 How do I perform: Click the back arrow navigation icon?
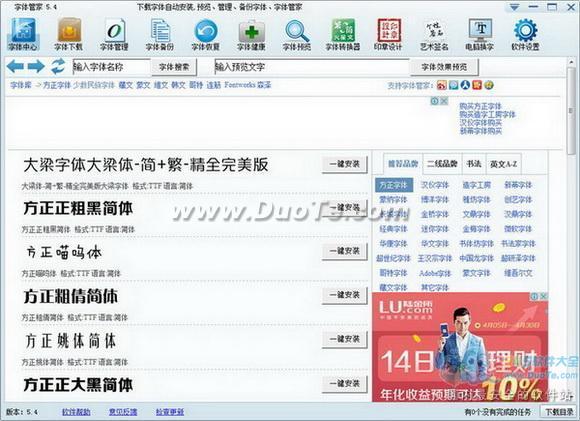[x=16, y=67]
